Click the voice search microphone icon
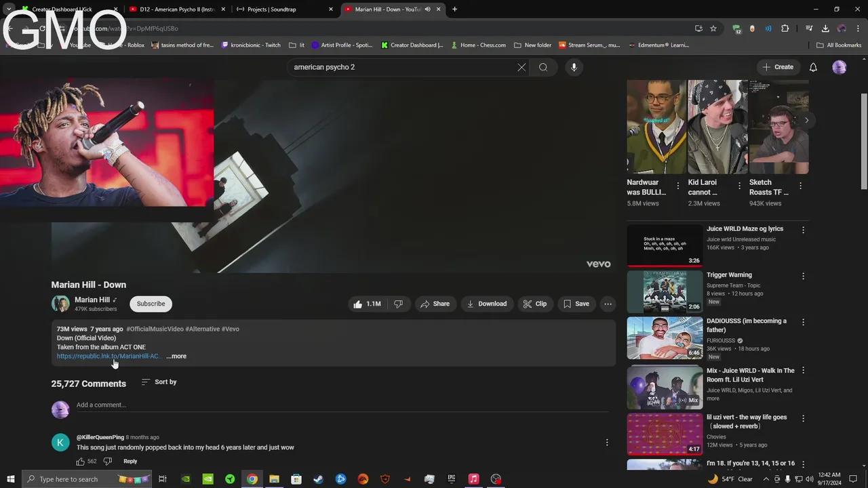Screen dimensions: 868x488 [x=574, y=67]
